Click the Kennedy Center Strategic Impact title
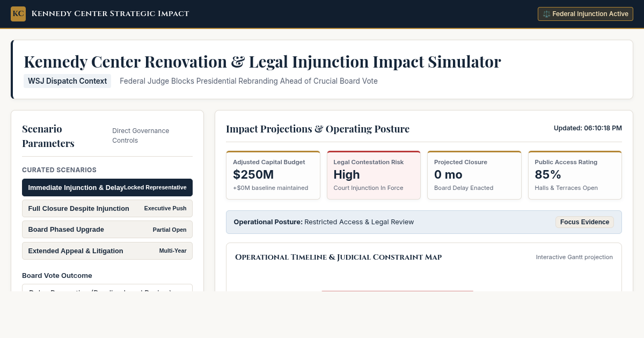This screenshot has height=338, width=644. [110, 14]
